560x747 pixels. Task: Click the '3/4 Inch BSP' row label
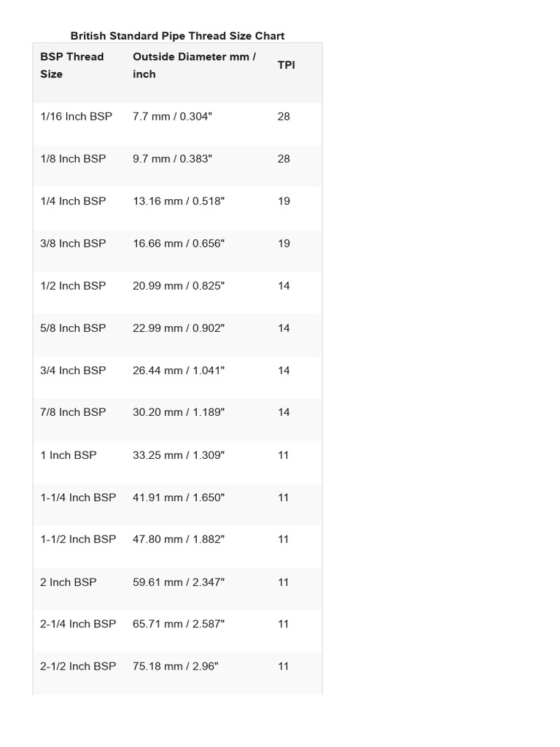(x=73, y=370)
